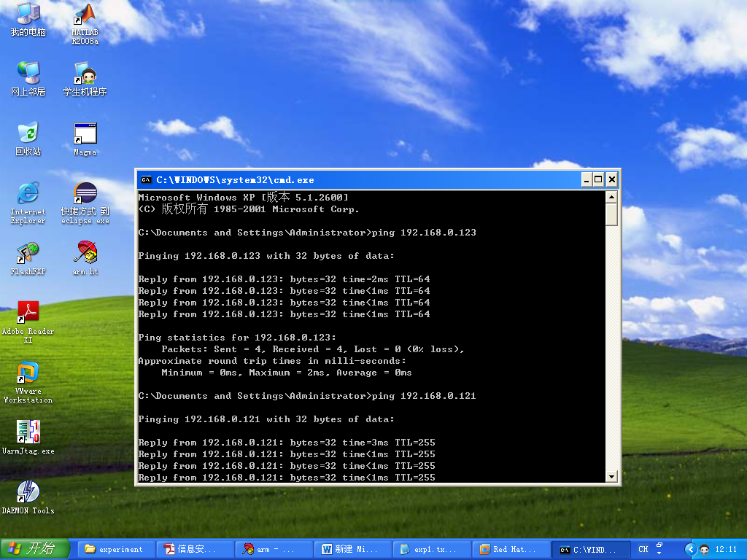Select the VMware Workstation icon
The image size is (747, 560).
coord(28,382)
